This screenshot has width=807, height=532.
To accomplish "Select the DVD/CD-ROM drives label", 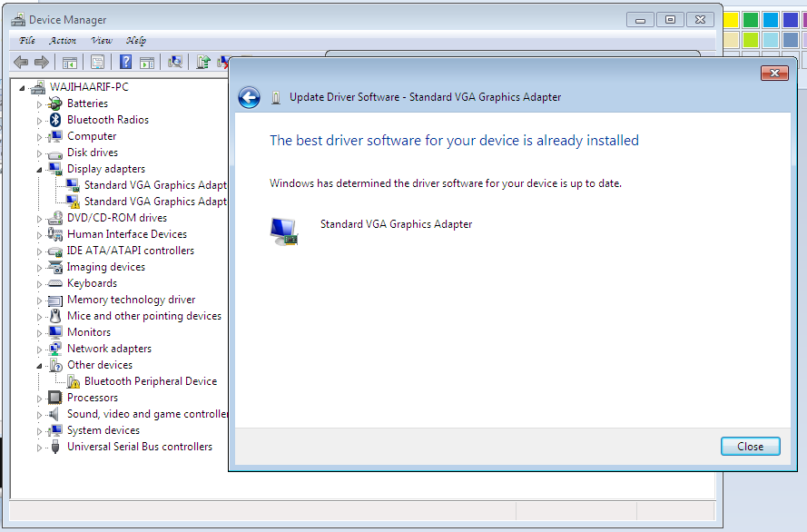I will click(117, 218).
